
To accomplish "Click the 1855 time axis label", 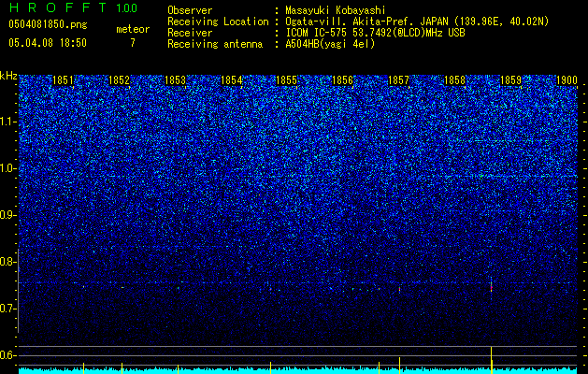I will click(x=286, y=80).
